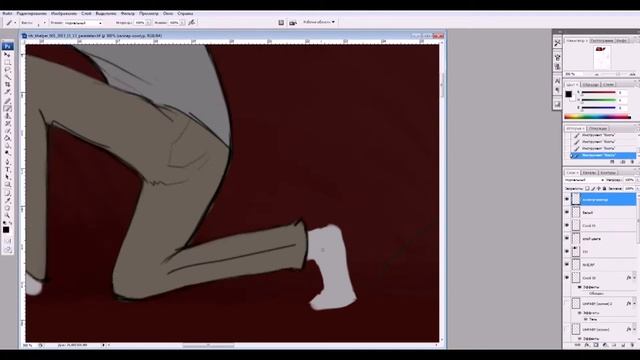This screenshot has height=360, width=640.
Task: Select the Lasso tool
Action: pos(7,69)
